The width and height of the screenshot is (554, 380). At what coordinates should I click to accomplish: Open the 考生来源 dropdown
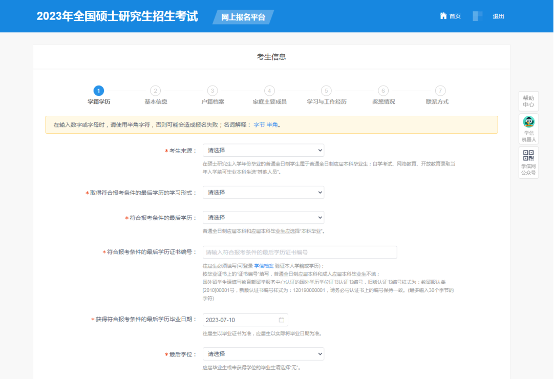tap(264, 150)
